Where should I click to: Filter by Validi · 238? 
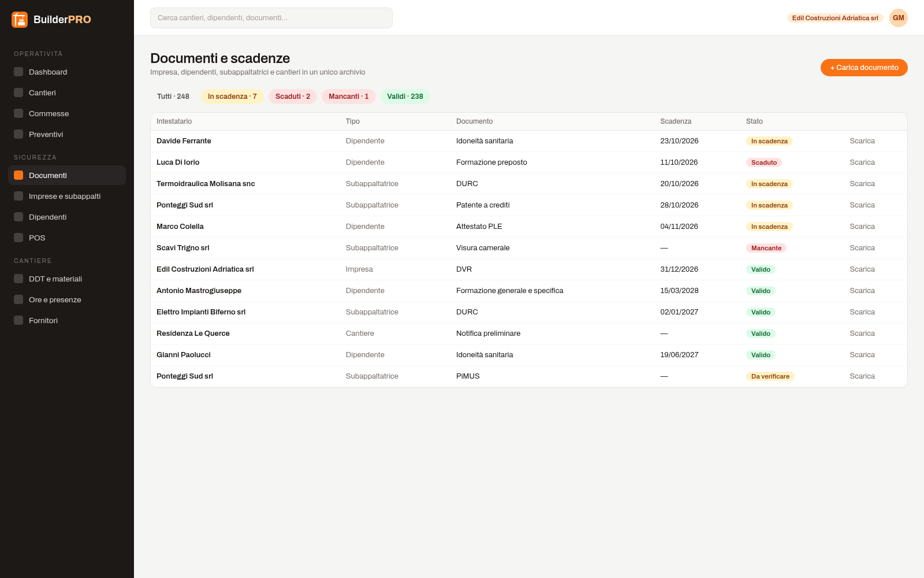(x=405, y=97)
